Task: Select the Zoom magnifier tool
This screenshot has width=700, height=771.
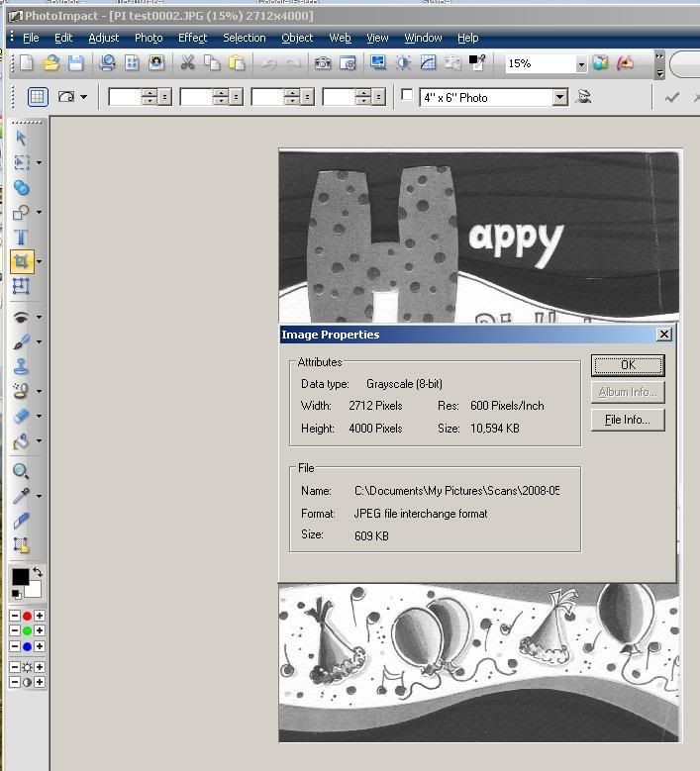Action: tap(21, 471)
